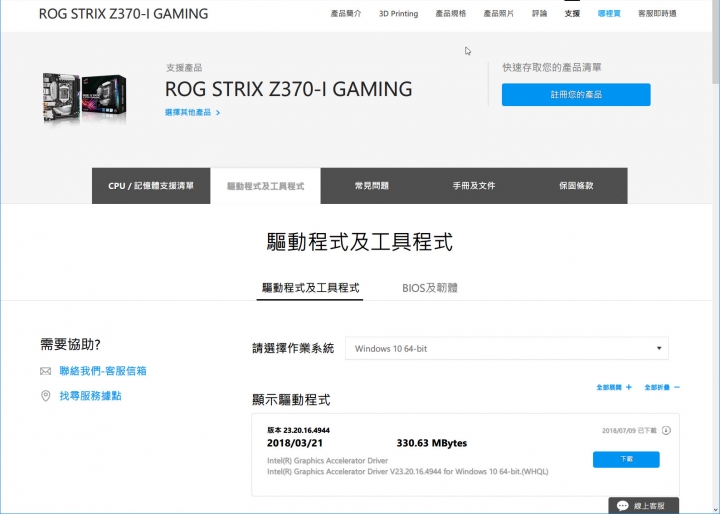Collapse all sections with 全部折疊 −

pyautogui.click(x=662, y=387)
